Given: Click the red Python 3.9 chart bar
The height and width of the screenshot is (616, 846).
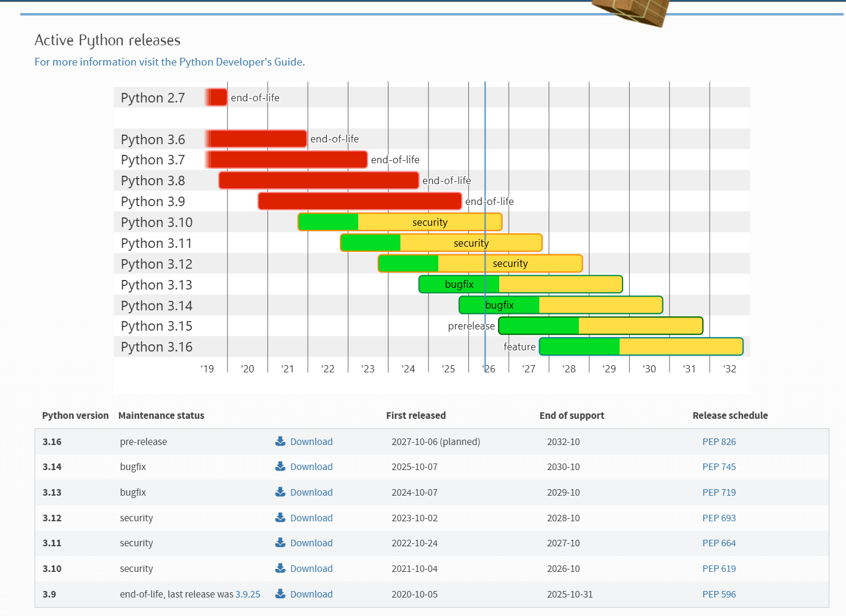Looking at the screenshot, I should (x=360, y=201).
